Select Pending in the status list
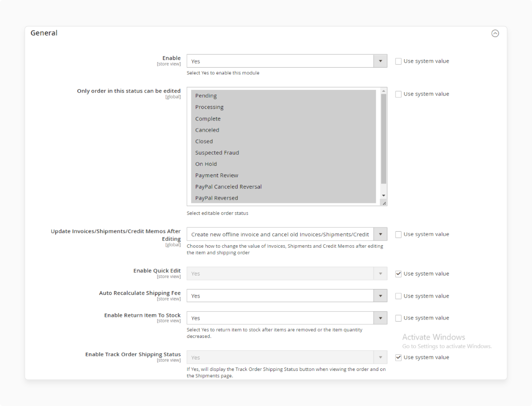The height and width of the screenshot is (406, 532). point(283,96)
